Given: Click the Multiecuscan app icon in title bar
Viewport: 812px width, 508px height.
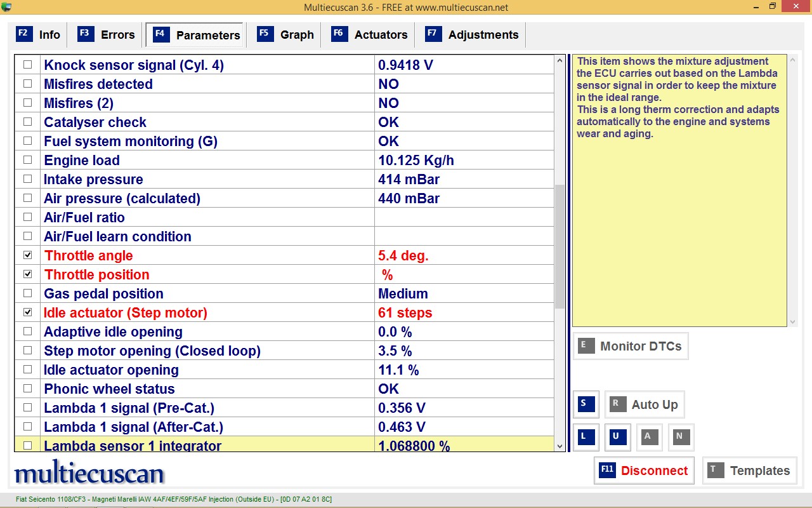Looking at the screenshot, I should [7, 8].
